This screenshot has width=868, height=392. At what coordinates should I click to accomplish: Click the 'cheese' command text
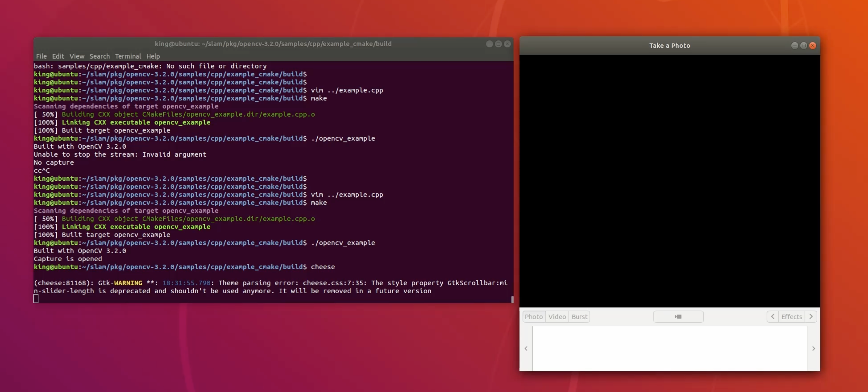(x=323, y=267)
